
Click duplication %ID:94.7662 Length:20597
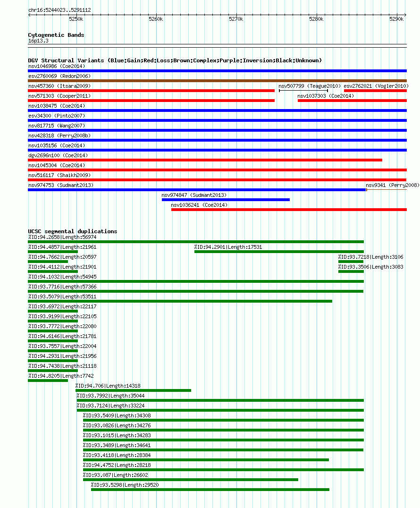click(x=62, y=257)
